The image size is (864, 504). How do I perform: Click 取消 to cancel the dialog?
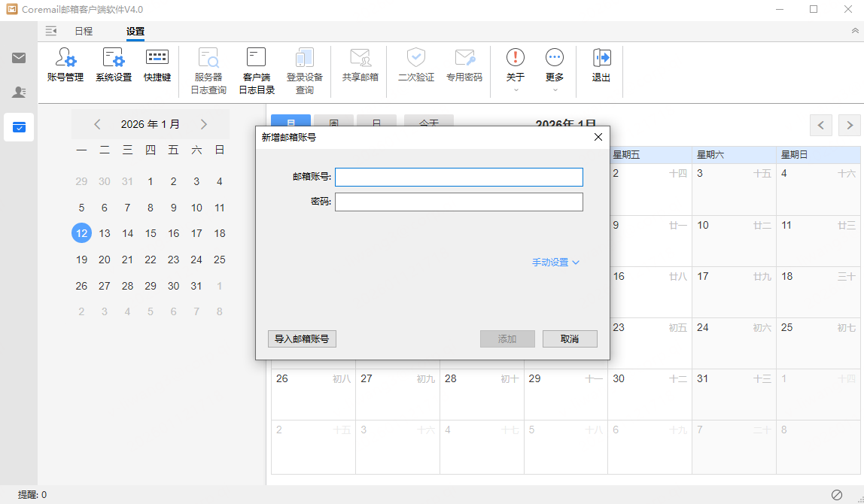pyautogui.click(x=570, y=339)
